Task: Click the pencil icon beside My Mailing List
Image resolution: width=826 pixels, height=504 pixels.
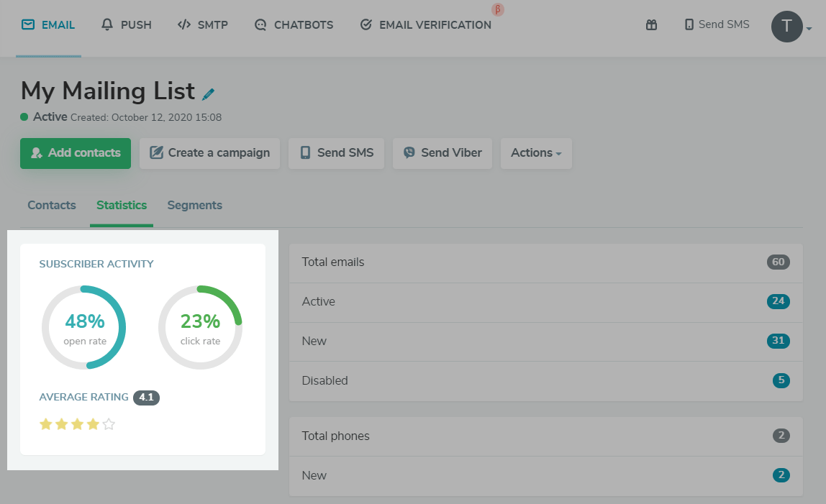Action: click(x=209, y=93)
